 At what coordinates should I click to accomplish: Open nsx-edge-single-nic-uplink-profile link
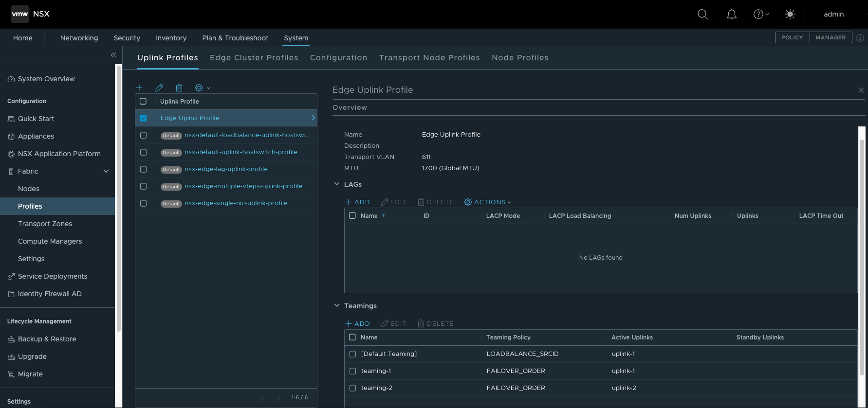(x=236, y=203)
